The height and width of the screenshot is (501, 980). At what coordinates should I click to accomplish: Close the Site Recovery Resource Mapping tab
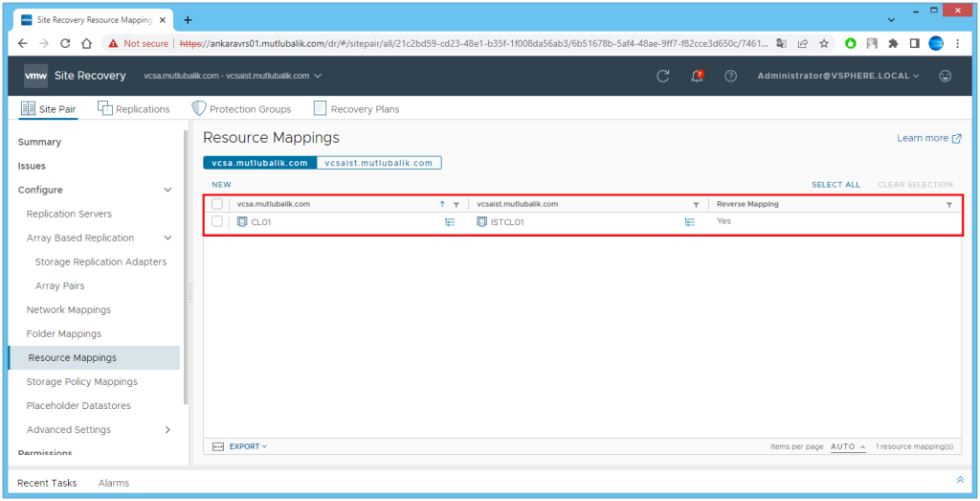(x=163, y=19)
